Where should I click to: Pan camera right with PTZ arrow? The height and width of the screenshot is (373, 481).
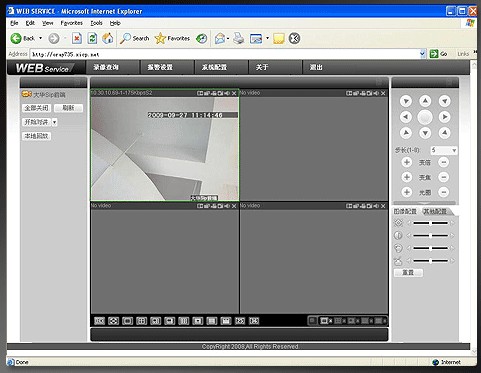(x=444, y=117)
